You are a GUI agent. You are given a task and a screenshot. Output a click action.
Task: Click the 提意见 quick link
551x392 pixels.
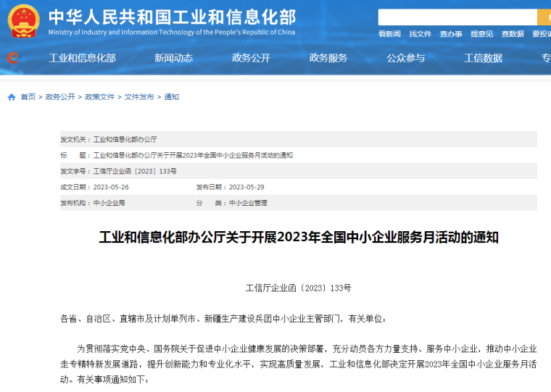(x=481, y=34)
